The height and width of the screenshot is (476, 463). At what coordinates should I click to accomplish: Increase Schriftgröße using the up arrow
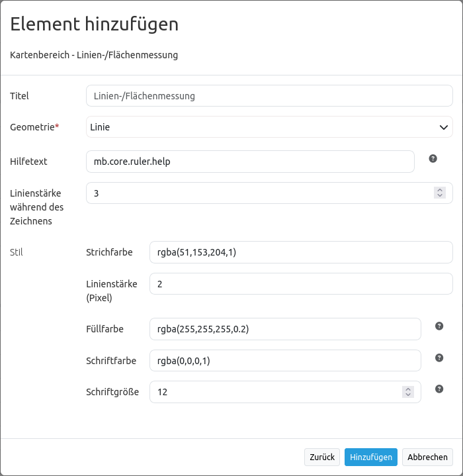click(408, 389)
